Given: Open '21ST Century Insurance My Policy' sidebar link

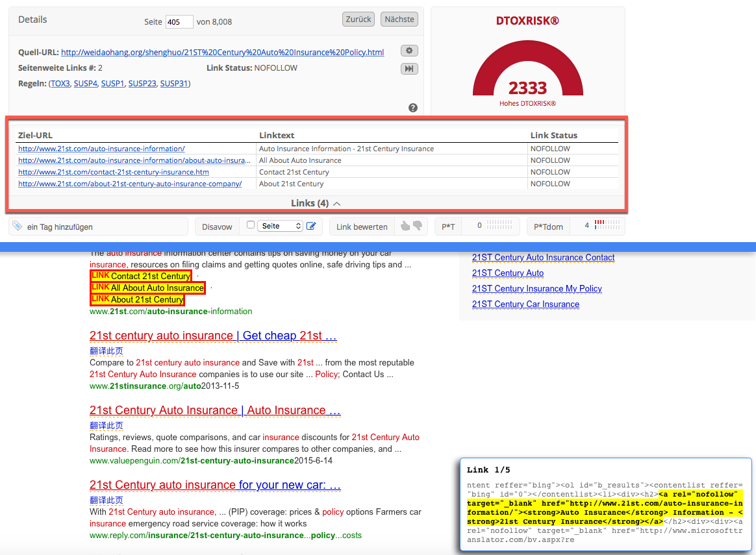Looking at the screenshot, I should pyautogui.click(x=537, y=289).
